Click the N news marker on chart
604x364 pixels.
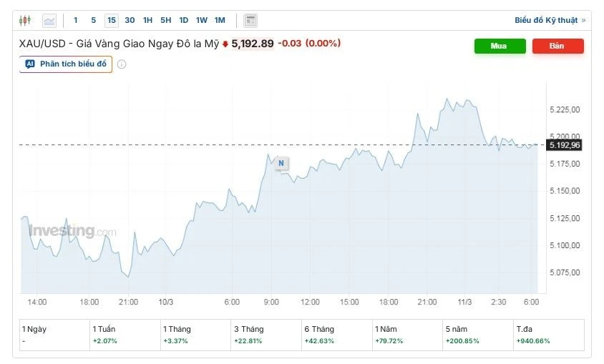coord(281,163)
